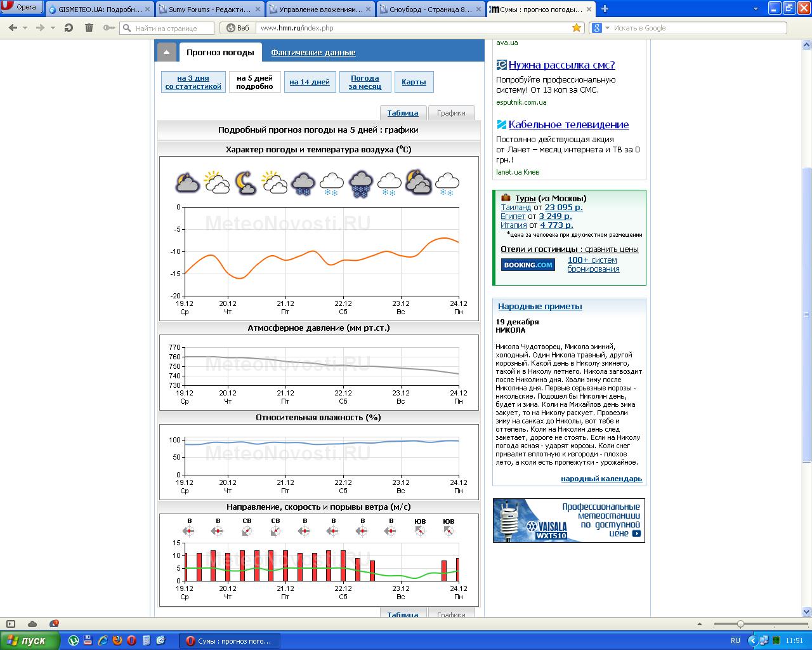Click the bookmark star in address bar
Screen dimensions: 812x650
(577, 28)
